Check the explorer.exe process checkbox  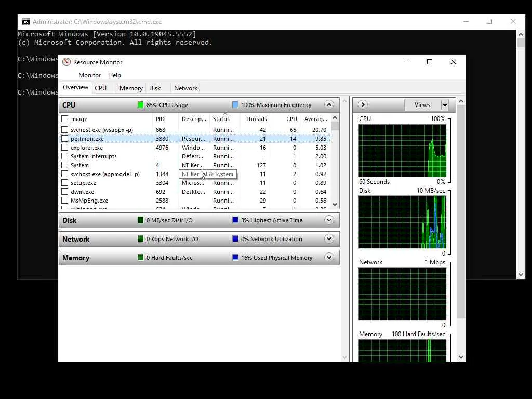point(64,147)
